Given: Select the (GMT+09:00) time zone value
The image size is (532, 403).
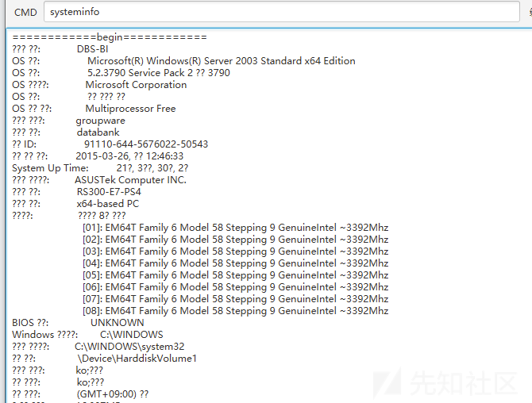Looking at the screenshot, I should click(106, 394).
